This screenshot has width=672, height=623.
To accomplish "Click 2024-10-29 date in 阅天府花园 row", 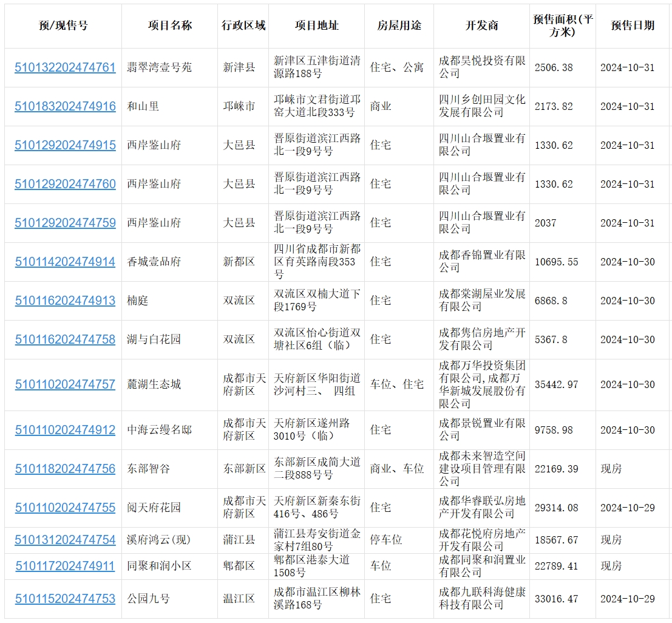I will [x=628, y=508].
